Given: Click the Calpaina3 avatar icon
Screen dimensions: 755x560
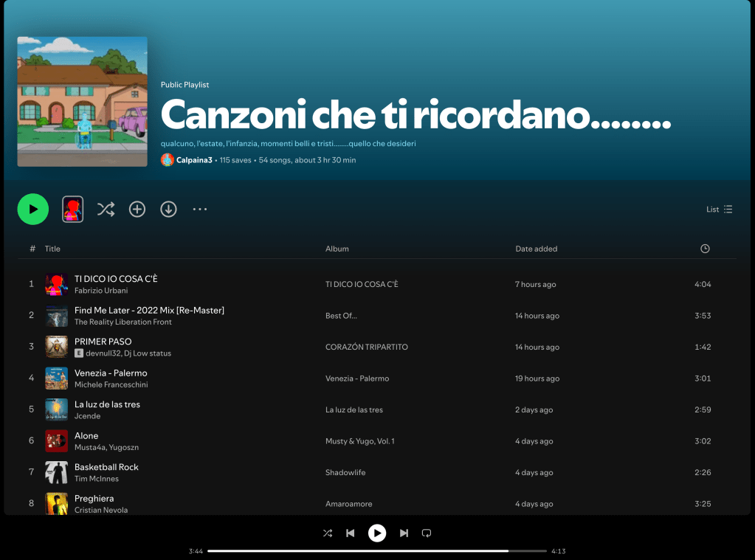Looking at the screenshot, I should 167,160.
